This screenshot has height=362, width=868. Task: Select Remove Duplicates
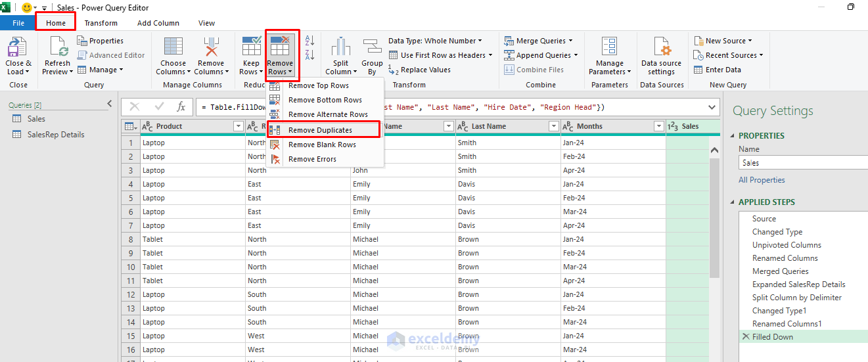pyautogui.click(x=324, y=130)
